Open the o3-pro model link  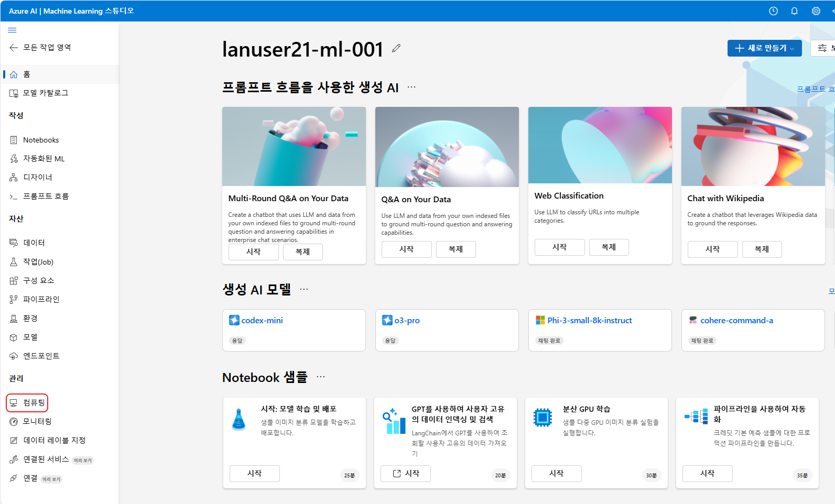tap(407, 321)
